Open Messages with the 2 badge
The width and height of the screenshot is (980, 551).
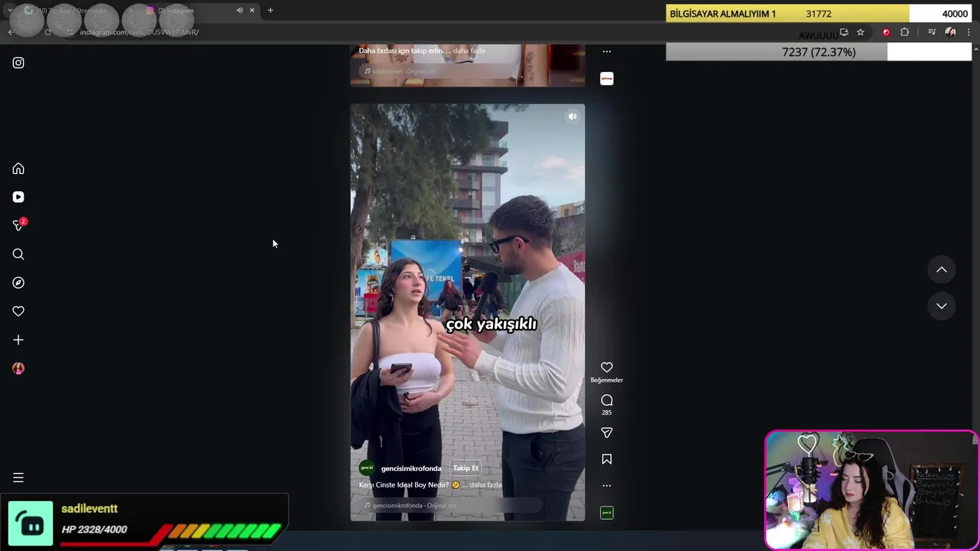coord(18,225)
